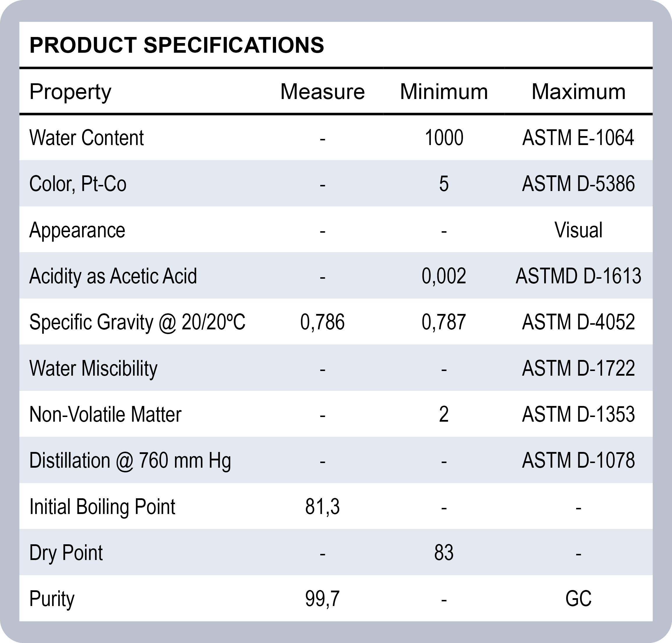The height and width of the screenshot is (643, 672).
Task: Click the Maximum column header
Action: point(579,92)
